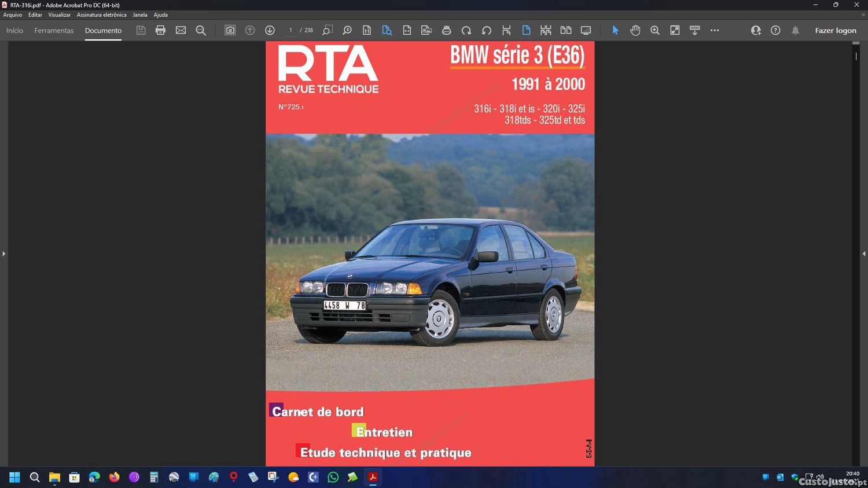The height and width of the screenshot is (488, 868).
Task: Click Fazer logon button
Action: point(835,30)
